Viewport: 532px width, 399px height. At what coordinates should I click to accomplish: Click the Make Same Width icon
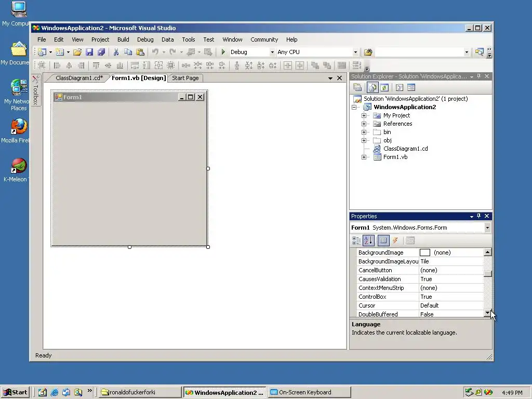coord(135,65)
